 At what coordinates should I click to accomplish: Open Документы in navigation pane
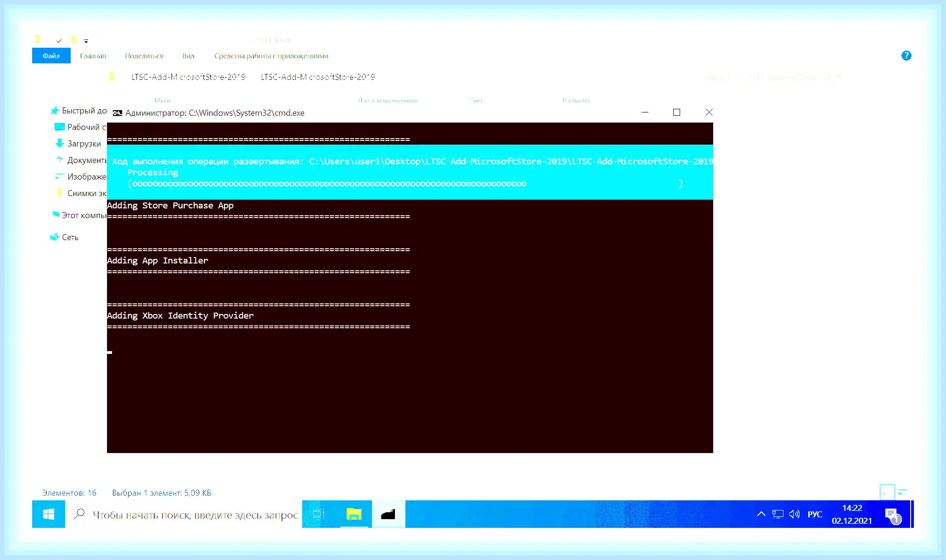pos(80,160)
